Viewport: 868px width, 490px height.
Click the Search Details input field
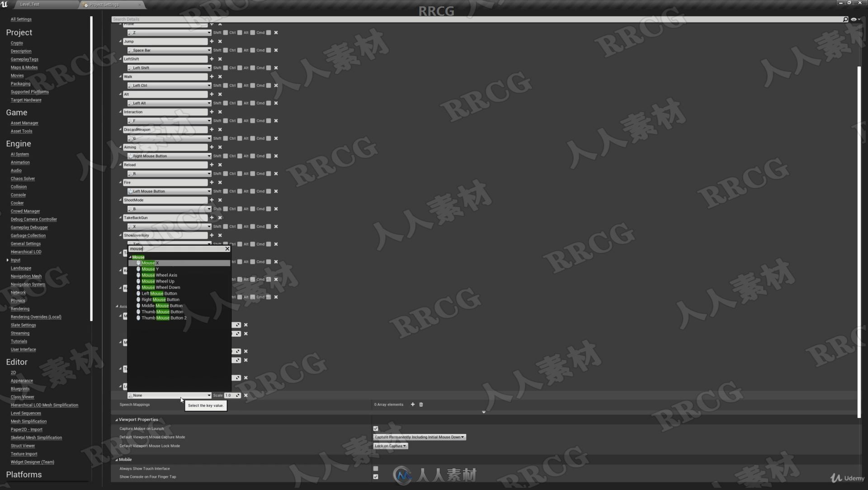point(477,19)
